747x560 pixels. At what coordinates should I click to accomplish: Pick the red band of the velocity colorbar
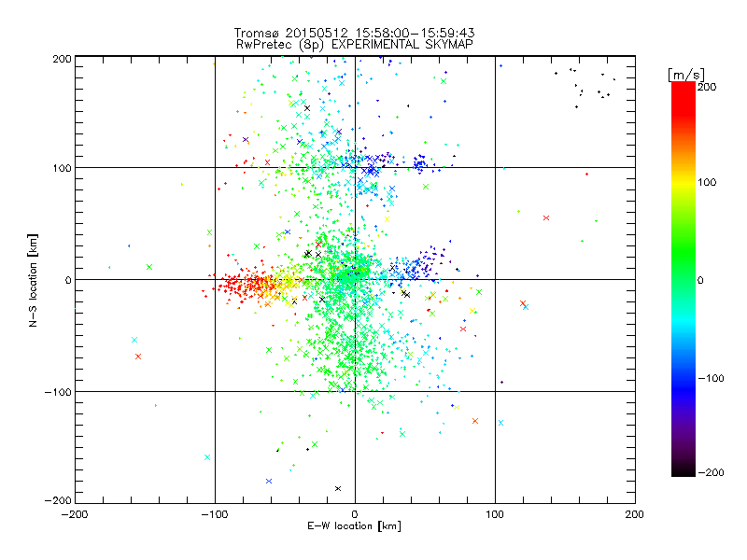(684, 100)
